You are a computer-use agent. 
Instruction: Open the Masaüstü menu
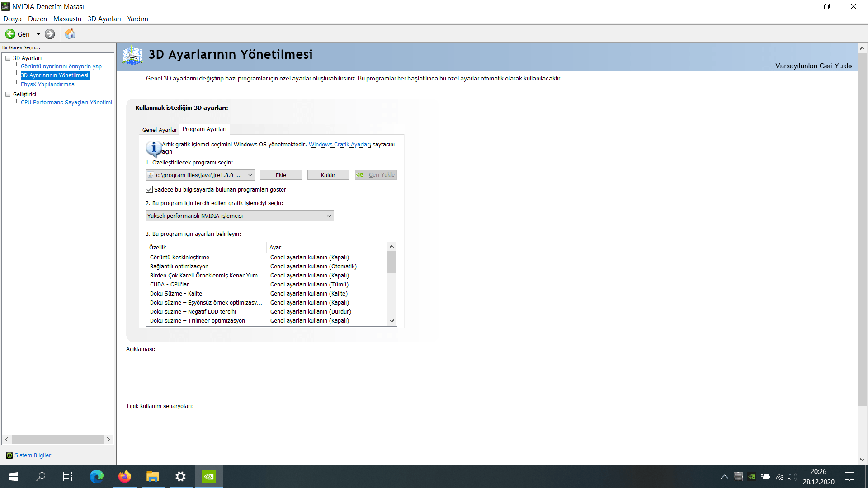(67, 19)
